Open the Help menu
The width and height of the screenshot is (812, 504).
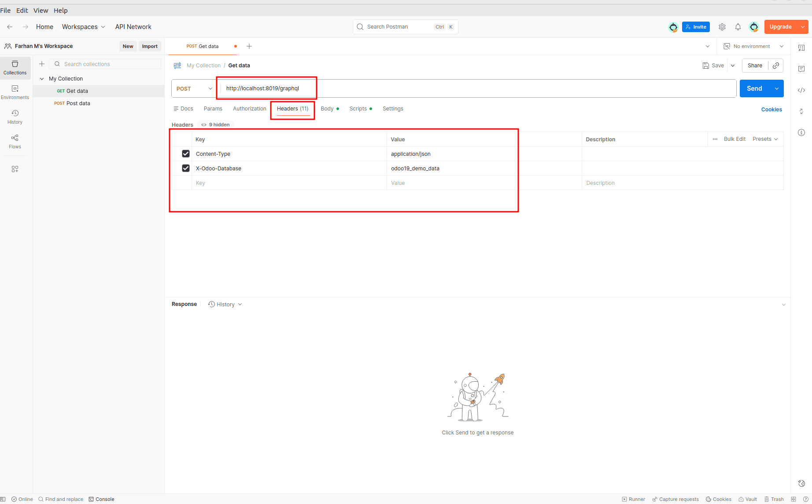[x=61, y=11]
